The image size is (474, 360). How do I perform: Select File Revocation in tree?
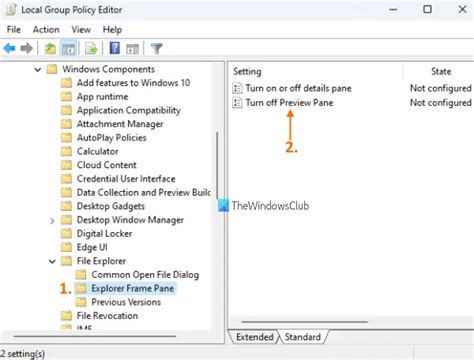click(x=107, y=316)
